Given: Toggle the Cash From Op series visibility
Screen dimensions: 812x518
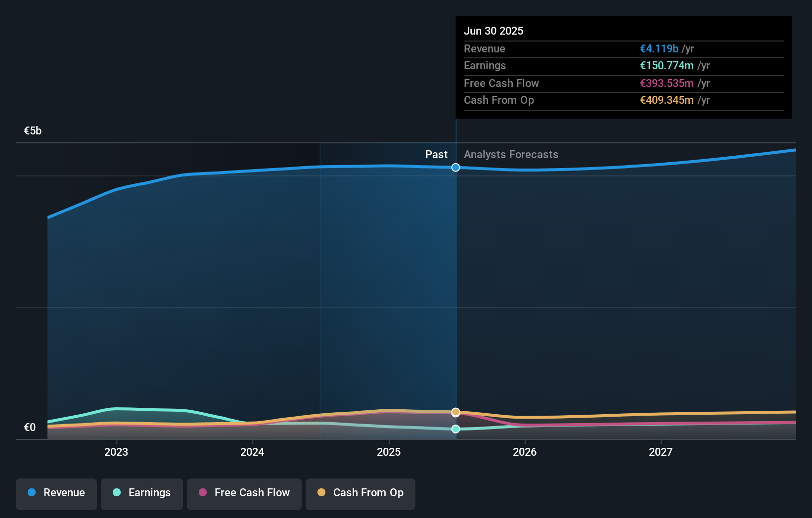Looking at the screenshot, I should [360, 493].
